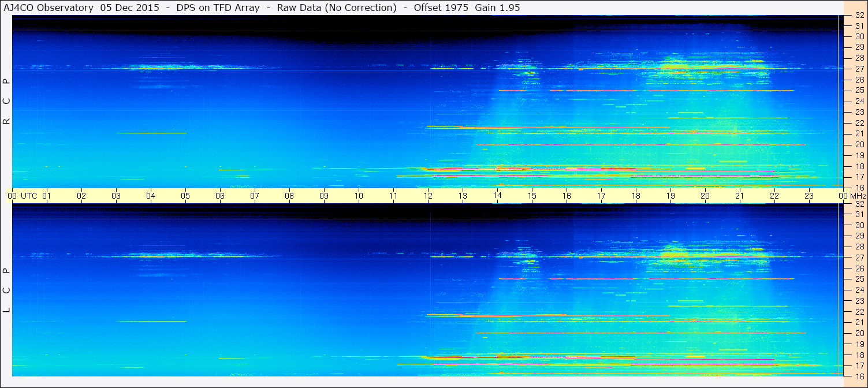The height and width of the screenshot is (388, 868).
Task: Click 'Raw Data (No Correction)' in the header
Action: [x=337, y=8]
